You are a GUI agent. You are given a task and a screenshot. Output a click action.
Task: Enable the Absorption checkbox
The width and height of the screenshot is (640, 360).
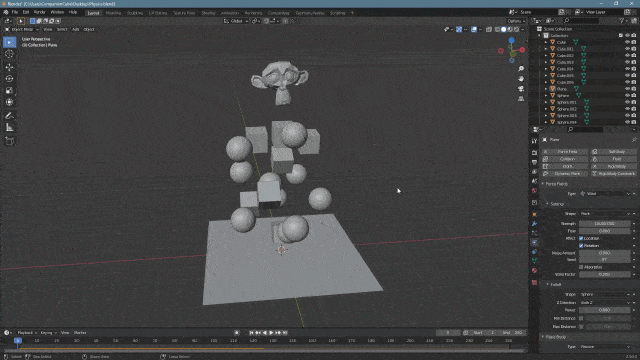(581, 267)
